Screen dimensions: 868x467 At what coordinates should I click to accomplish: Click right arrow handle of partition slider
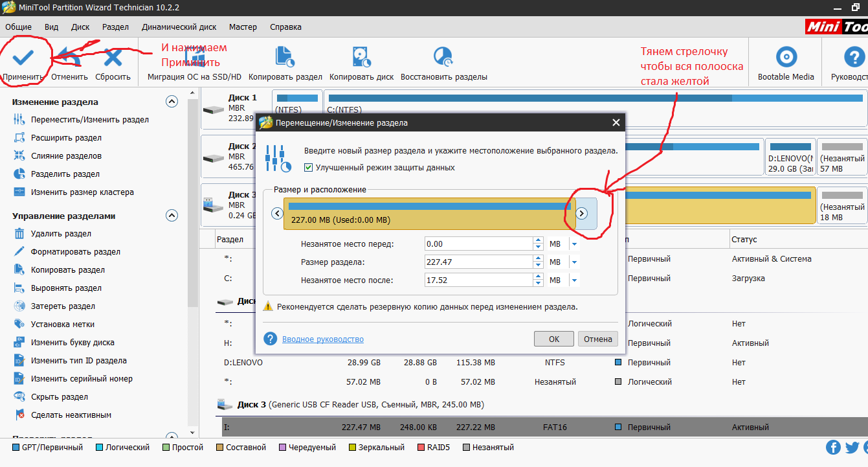[581, 214]
